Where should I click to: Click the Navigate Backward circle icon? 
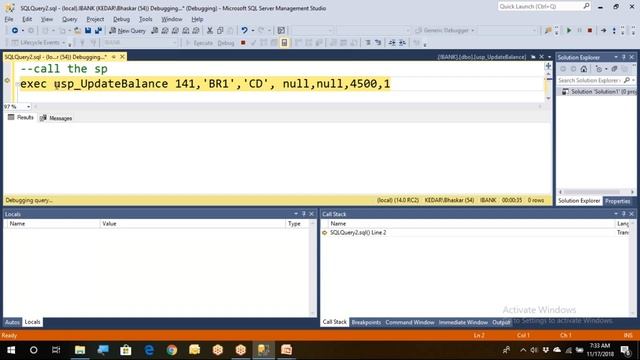pos(15,31)
